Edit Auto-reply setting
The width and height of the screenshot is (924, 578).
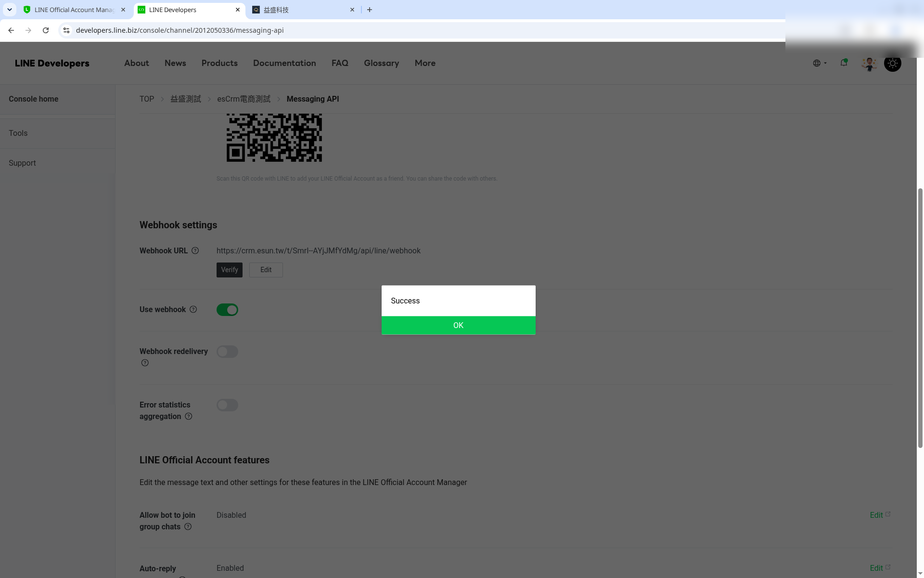pyautogui.click(x=880, y=568)
